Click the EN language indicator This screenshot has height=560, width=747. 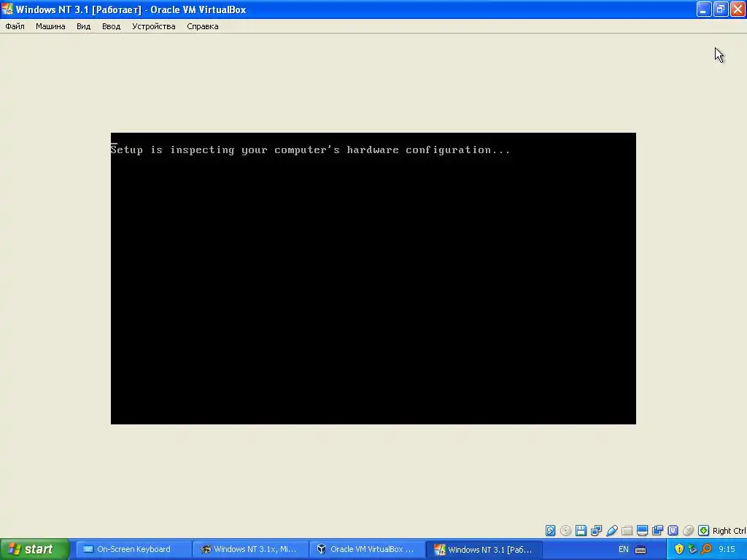pos(623,549)
